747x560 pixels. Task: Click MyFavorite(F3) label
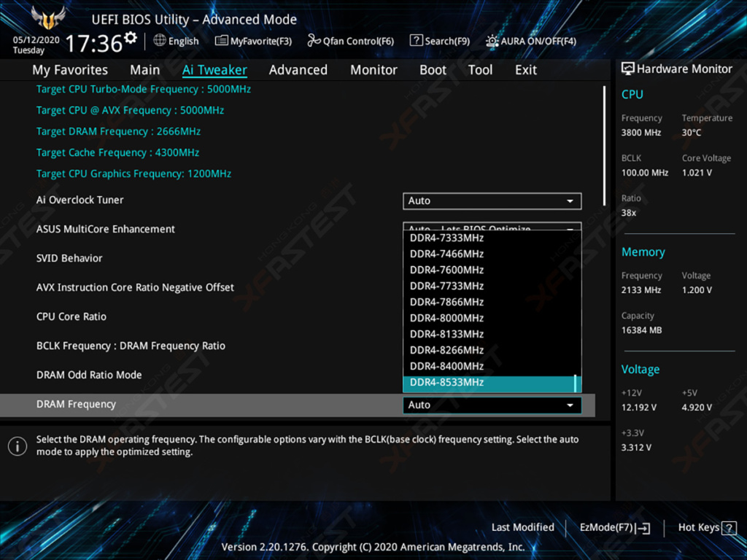point(261,41)
